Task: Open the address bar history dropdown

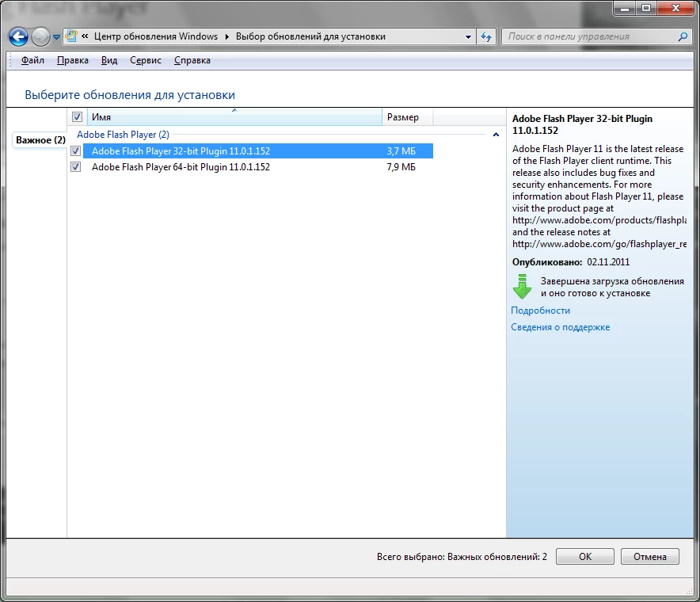Action: tap(468, 36)
